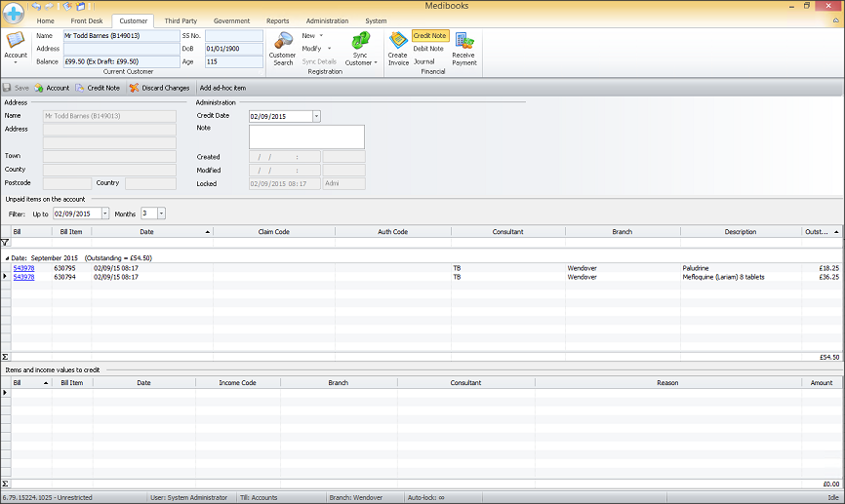Click Discard Changes in the toolbar
845x504 pixels.
pyautogui.click(x=159, y=88)
